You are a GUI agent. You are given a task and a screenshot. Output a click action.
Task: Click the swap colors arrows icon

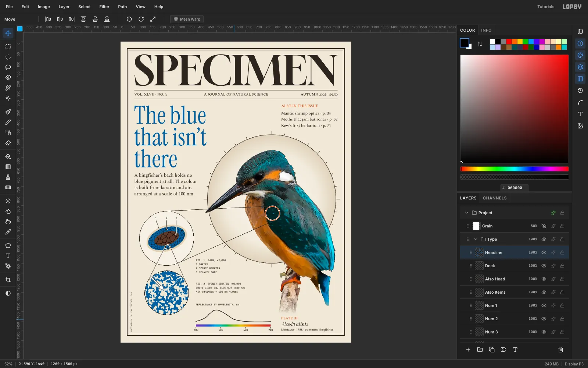tap(480, 44)
